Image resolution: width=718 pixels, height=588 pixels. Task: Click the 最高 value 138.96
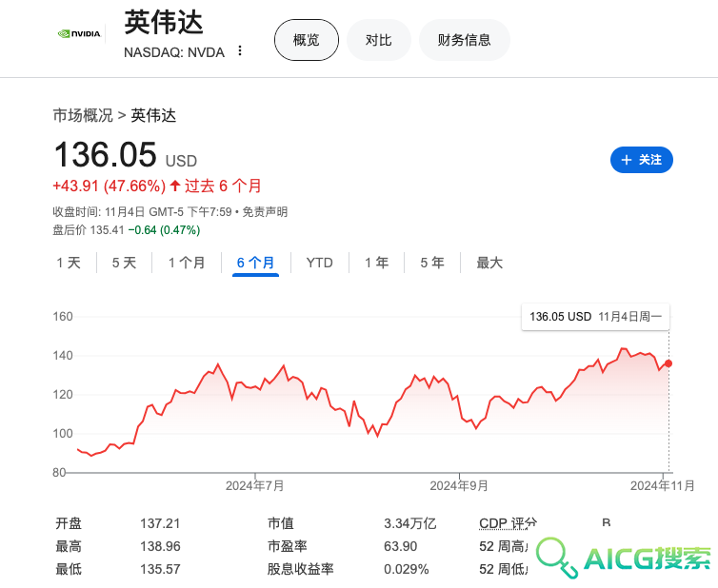[160, 546]
